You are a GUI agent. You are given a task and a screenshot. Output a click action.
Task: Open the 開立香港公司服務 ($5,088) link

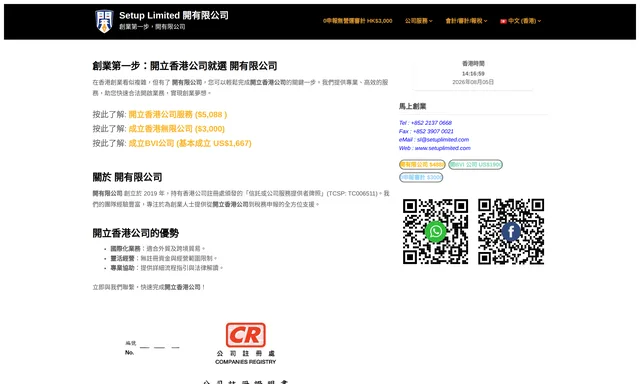point(178,115)
